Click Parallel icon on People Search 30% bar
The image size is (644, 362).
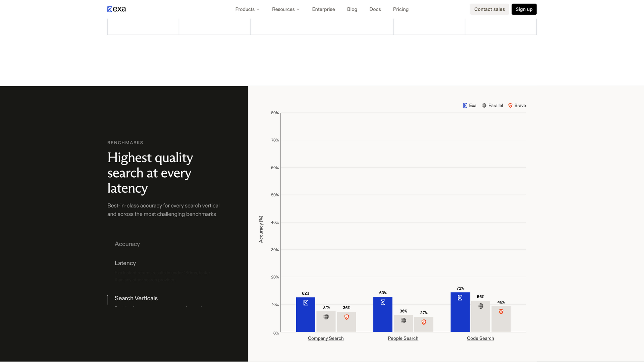(403, 320)
